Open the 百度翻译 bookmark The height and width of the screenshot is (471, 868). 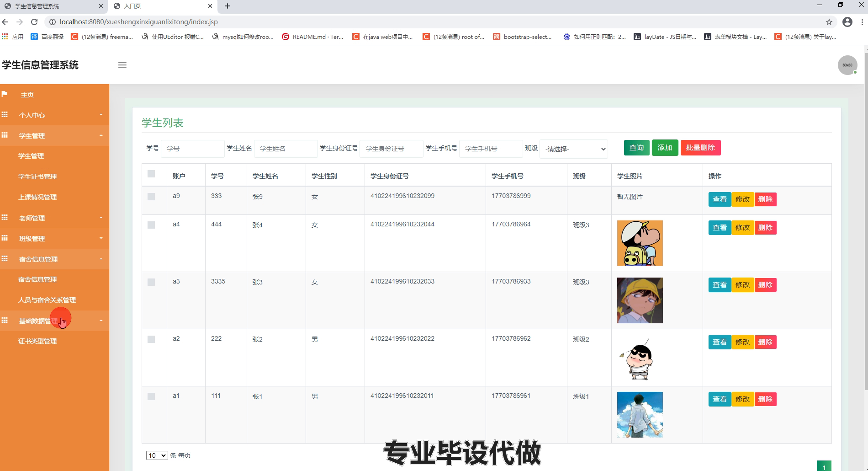47,37
